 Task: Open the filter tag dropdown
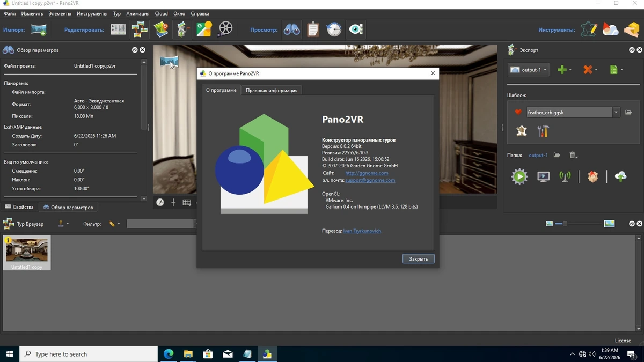tap(114, 224)
